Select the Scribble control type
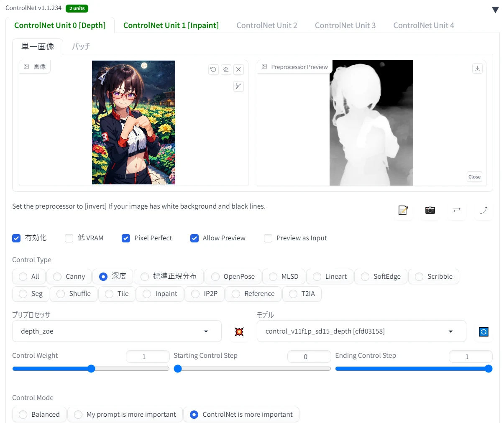504x423 pixels. coord(434,276)
